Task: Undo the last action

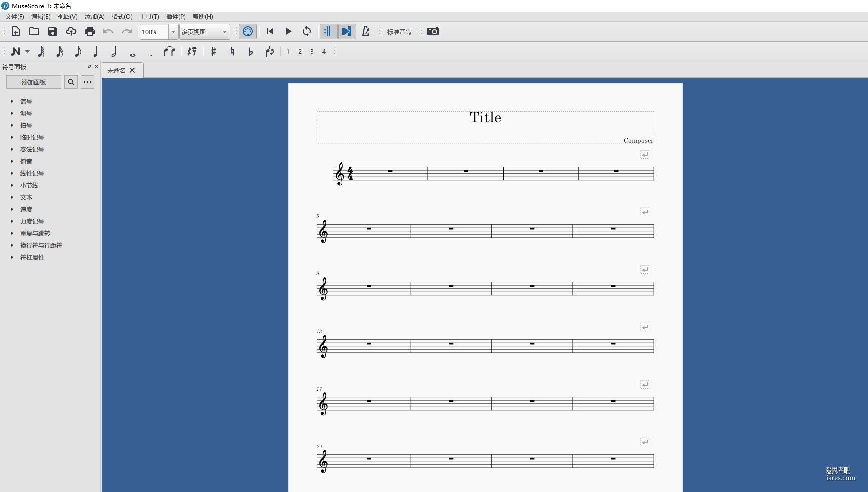Action: 108,32
